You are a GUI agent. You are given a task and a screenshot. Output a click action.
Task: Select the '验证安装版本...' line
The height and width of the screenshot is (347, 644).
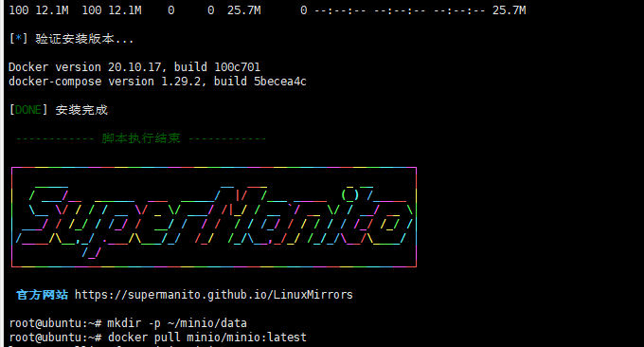pyautogui.click(x=71, y=39)
